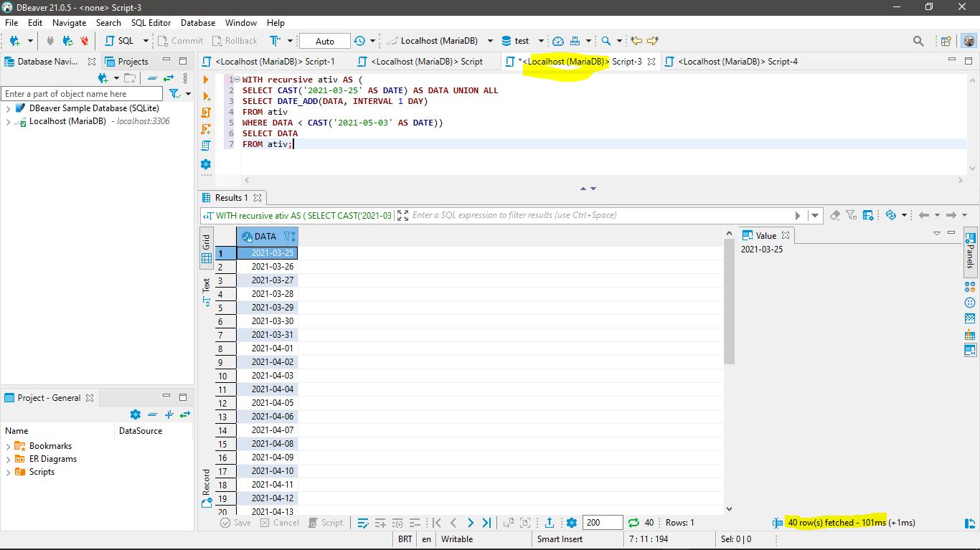The image size is (980, 550).
Task: Click the Reconnect icon in main toolbar
Action: (68, 41)
